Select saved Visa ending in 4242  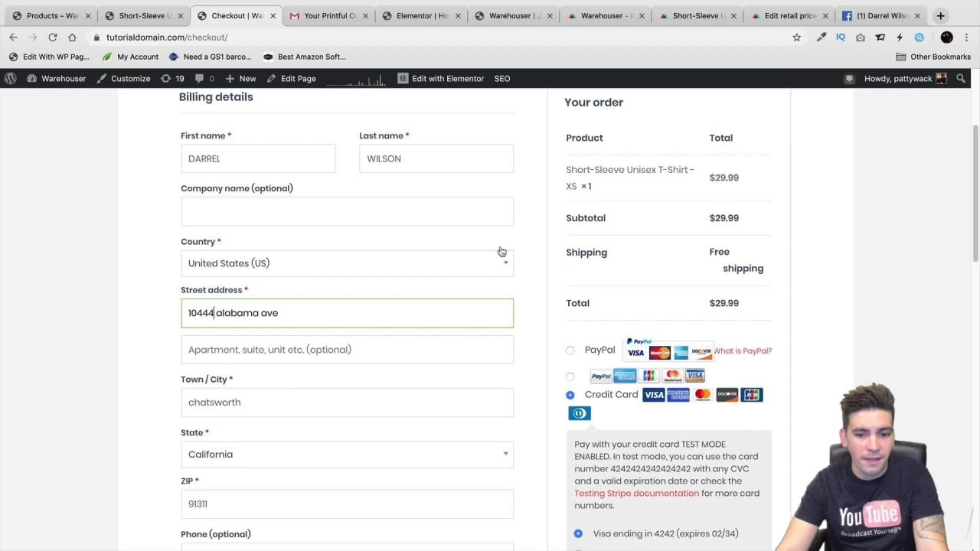578,533
